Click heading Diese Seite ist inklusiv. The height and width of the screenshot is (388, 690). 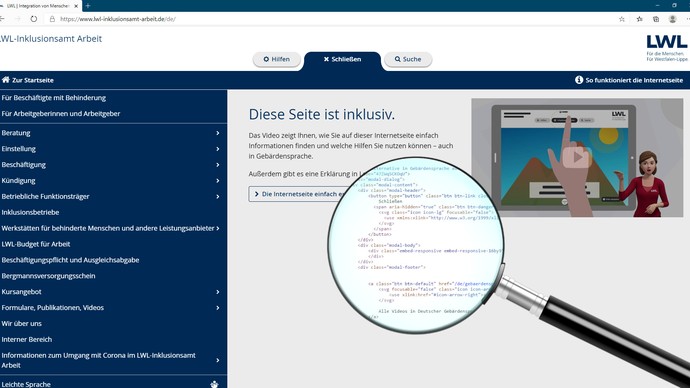pyautogui.click(x=322, y=114)
